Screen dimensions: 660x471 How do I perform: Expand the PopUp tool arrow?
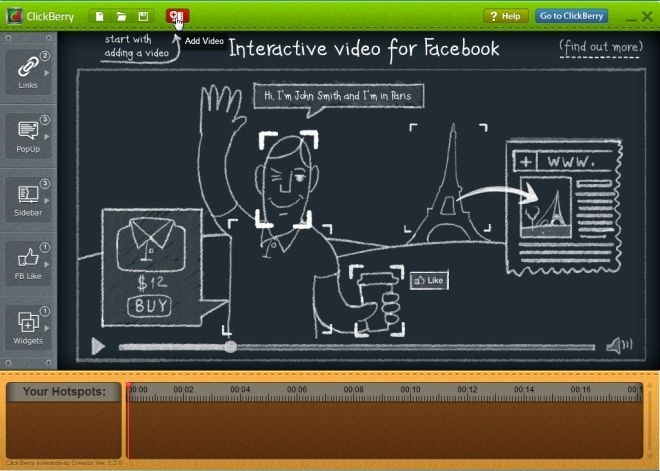(47, 137)
